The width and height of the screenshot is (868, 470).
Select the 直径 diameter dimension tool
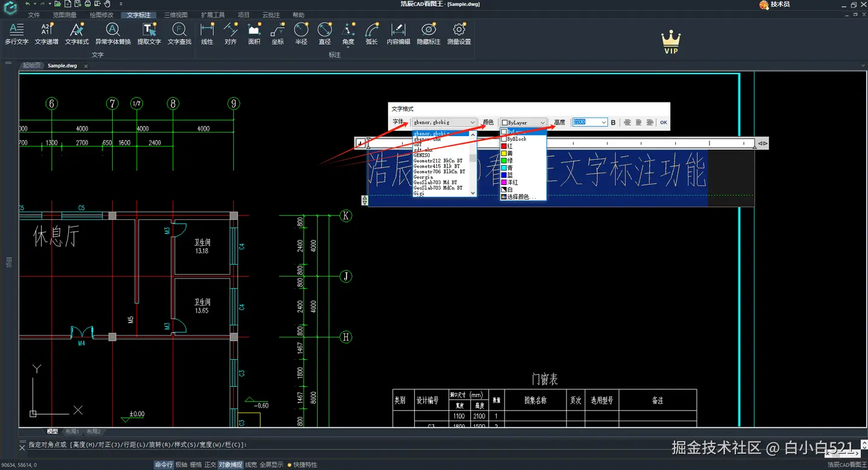click(x=325, y=34)
